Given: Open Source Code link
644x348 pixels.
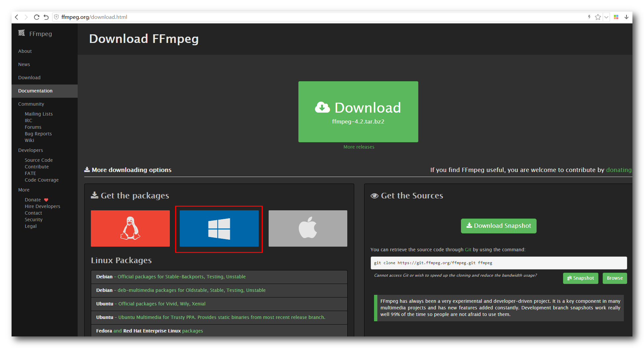Looking at the screenshot, I should point(39,160).
